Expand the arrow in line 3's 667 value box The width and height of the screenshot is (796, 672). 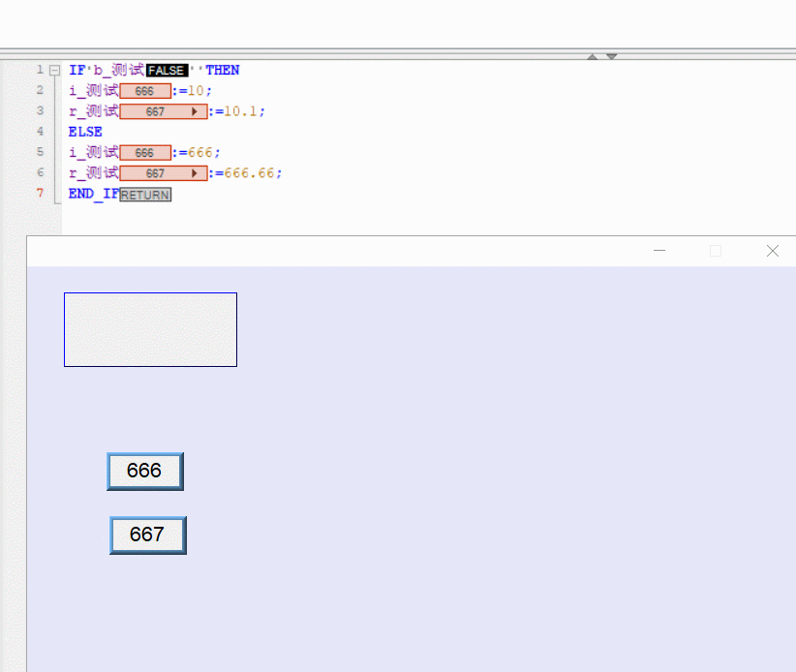click(x=196, y=112)
